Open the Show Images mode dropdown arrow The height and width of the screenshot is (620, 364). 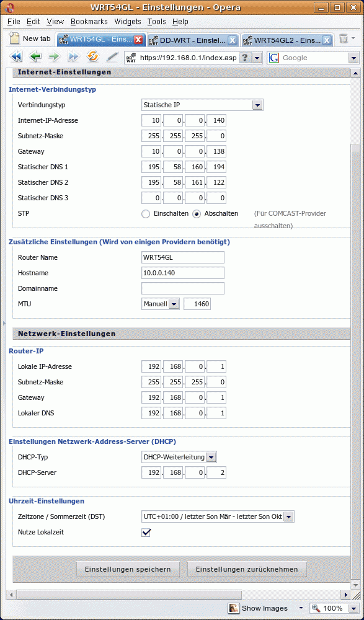click(301, 608)
